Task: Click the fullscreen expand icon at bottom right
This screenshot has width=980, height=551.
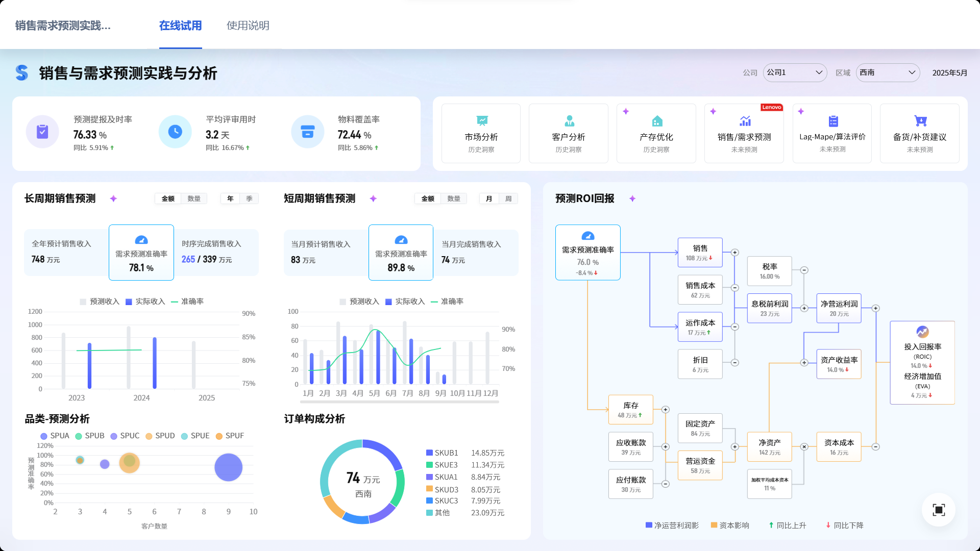Action: point(938,510)
